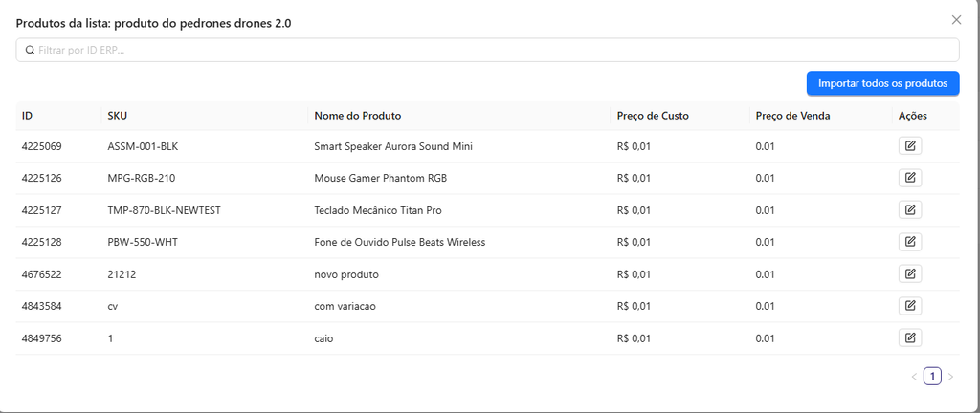Click edit icon for novo produto
This screenshot has width=980, height=413.
[x=910, y=273]
